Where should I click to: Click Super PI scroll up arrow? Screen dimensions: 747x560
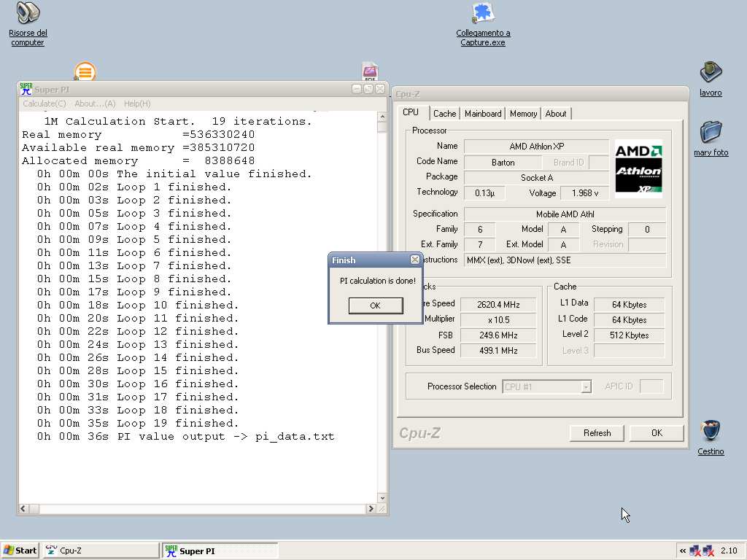point(382,117)
